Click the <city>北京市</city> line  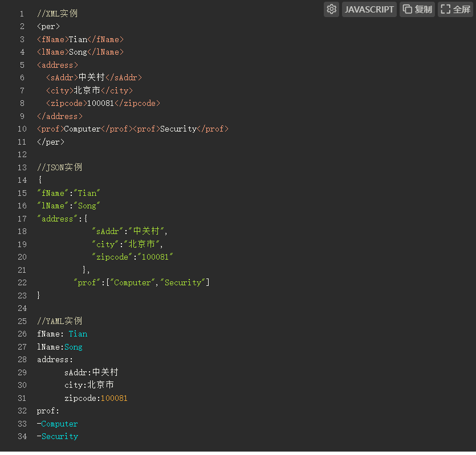[x=89, y=91]
